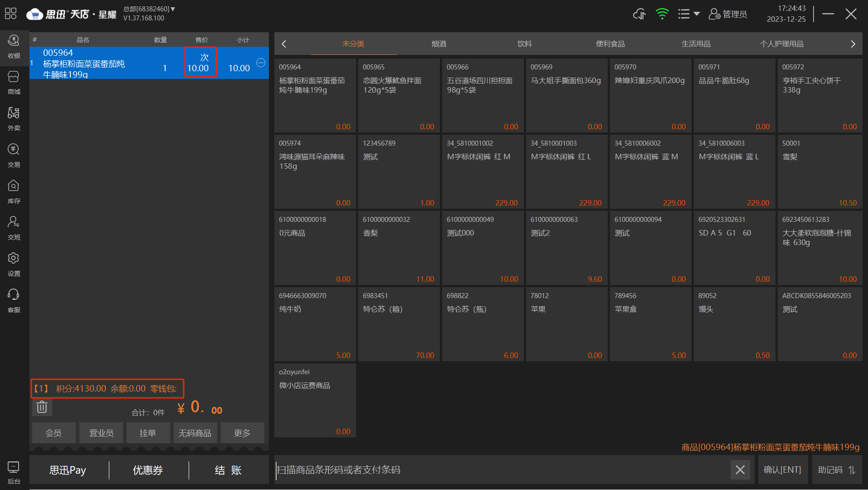The width and height of the screenshot is (868, 490).
Task: Click the member points info 积分:4130.00
Action: point(81,388)
